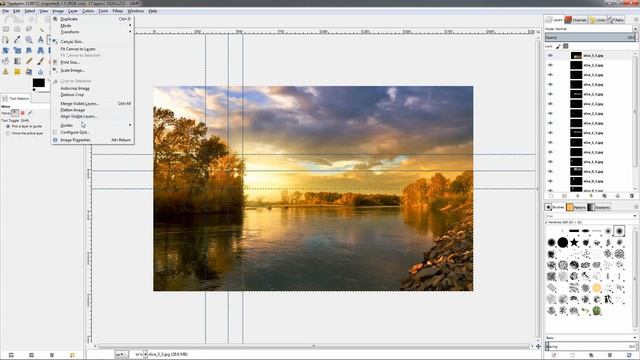This screenshot has width=640, height=360.
Task: Click the black foreground color swatch
Action: tap(38, 83)
